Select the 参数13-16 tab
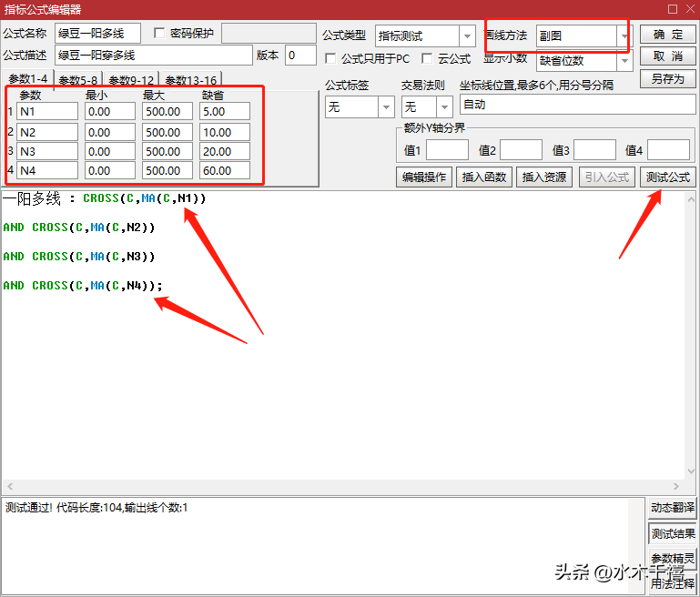Viewport: 700px width, 597px height. 191,80
